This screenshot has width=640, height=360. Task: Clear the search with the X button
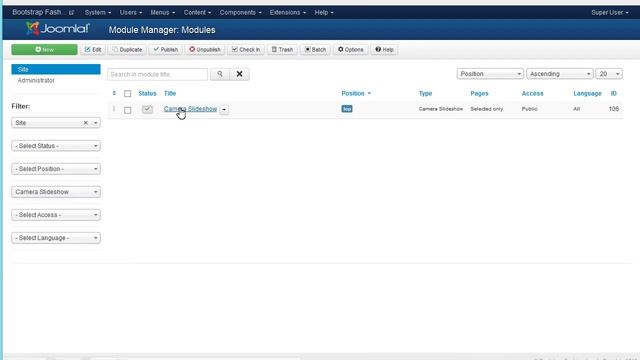[239, 74]
